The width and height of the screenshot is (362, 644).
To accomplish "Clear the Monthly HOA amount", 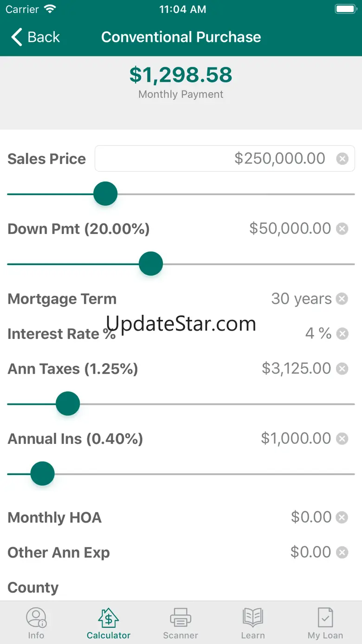I will pos(342,517).
